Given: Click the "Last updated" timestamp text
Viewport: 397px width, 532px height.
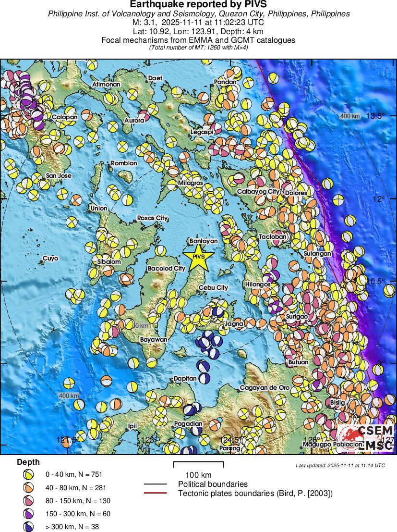Looking at the screenshot, I should [x=340, y=465].
